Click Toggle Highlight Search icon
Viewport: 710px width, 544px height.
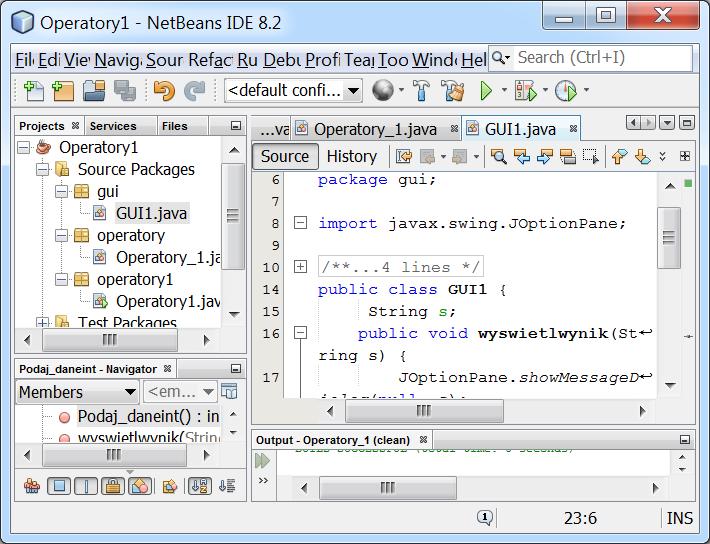[x=568, y=157]
